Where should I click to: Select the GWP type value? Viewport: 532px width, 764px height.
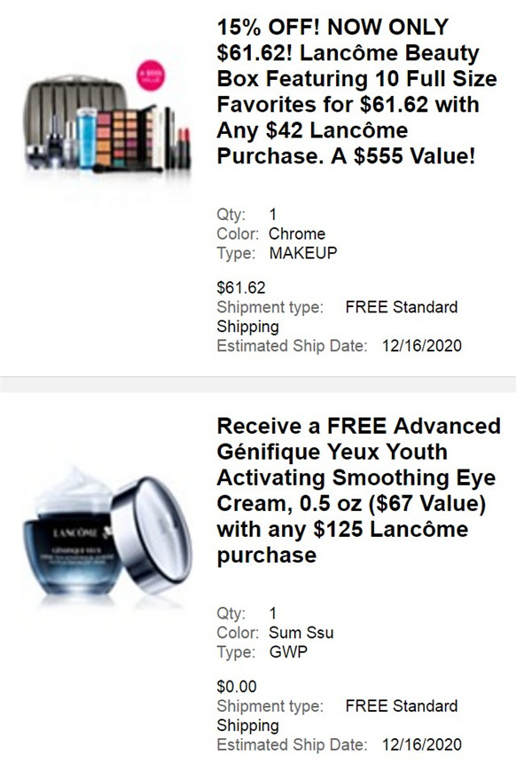(288, 652)
